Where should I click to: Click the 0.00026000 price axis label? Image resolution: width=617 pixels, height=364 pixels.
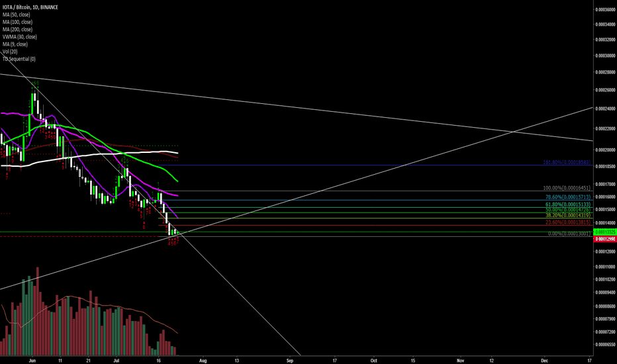point(605,90)
